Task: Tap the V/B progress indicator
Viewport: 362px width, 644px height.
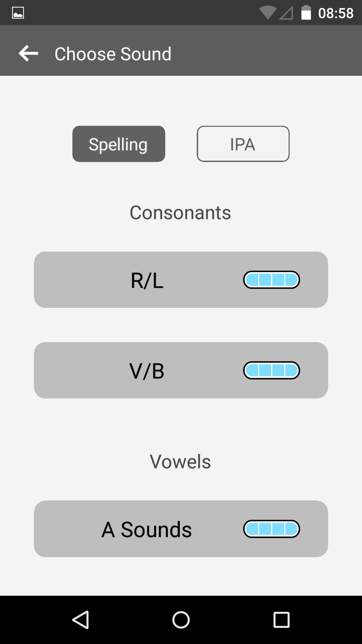Action: (271, 370)
